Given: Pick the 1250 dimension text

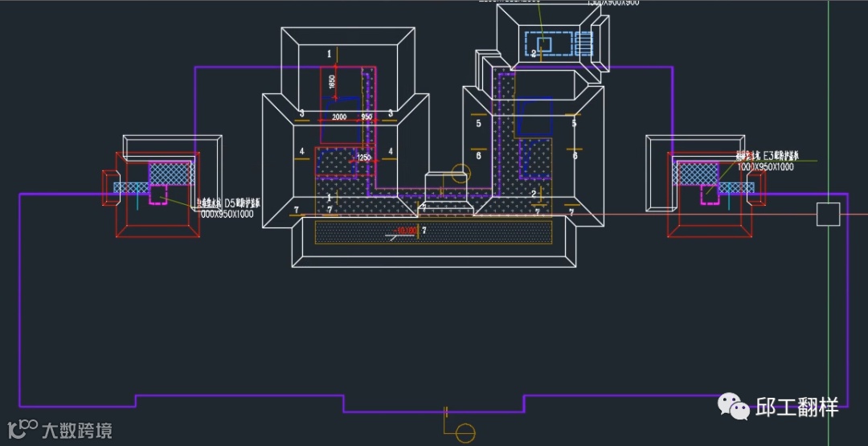Looking at the screenshot, I should point(364,158).
